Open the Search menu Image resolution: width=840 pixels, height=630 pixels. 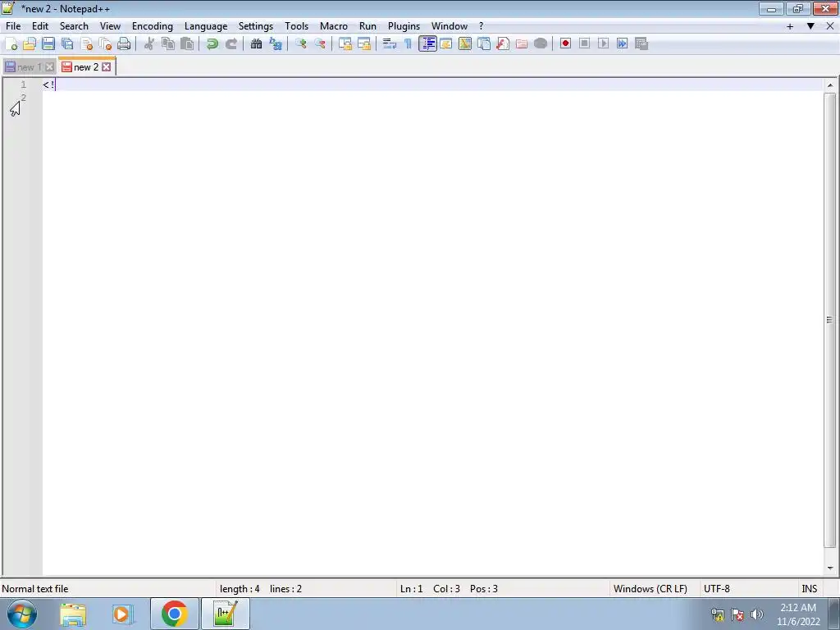(x=74, y=26)
